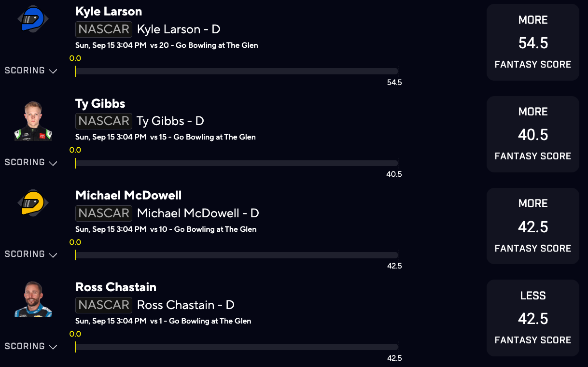Click the NASCAR badge beside Ross Chastain
The width and height of the screenshot is (588, 367).
point(104,305)
